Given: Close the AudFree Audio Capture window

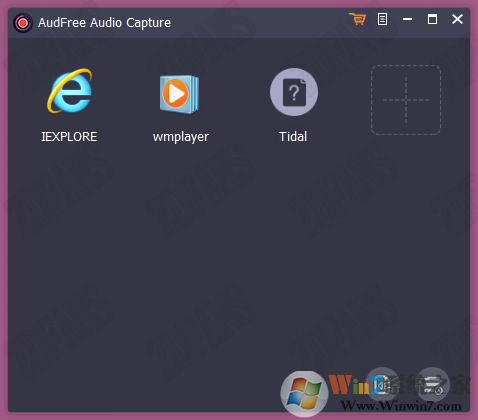Looking at the screenshot, I should 457,19.
